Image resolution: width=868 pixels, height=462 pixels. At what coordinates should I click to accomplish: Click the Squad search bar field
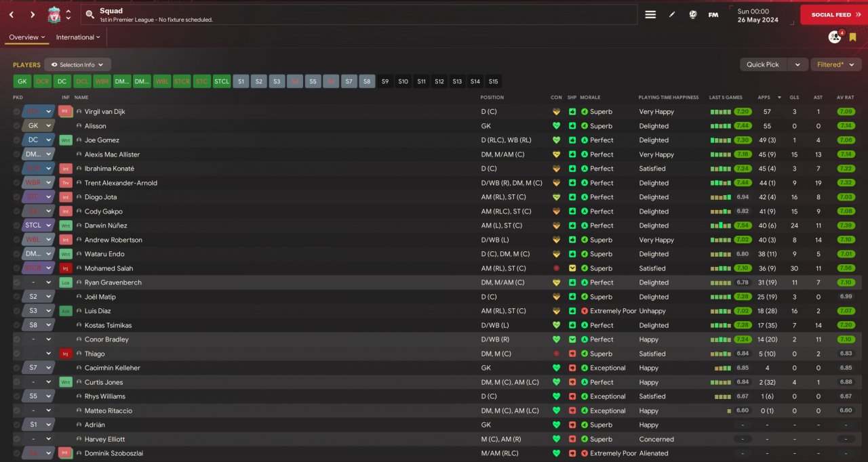pyautogui.click(x=359, y=15)
